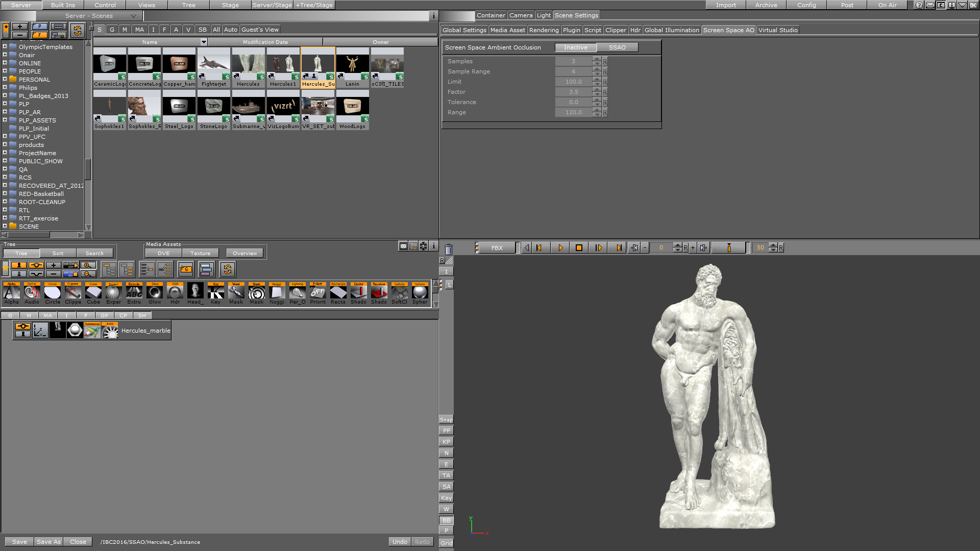Click the timeline position slider
The width and height of the screenshot is (980, 551).
[x=729, y=247]
